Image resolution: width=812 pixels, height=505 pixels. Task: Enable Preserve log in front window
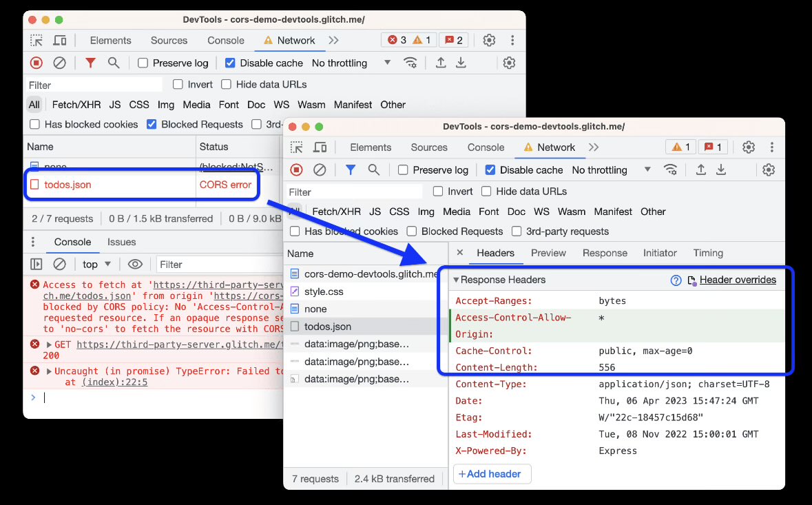pos(403,170)
